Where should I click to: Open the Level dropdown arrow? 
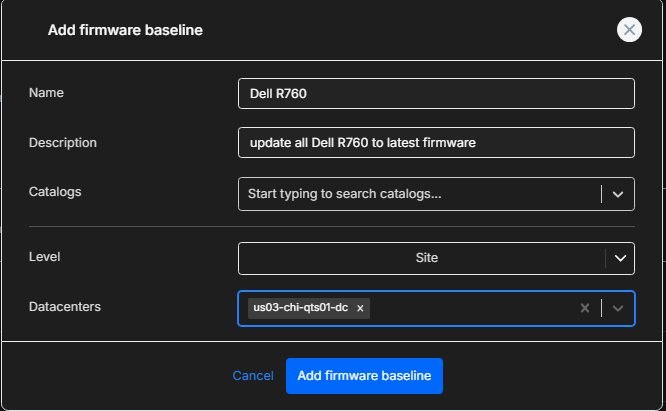pos(621,258)
